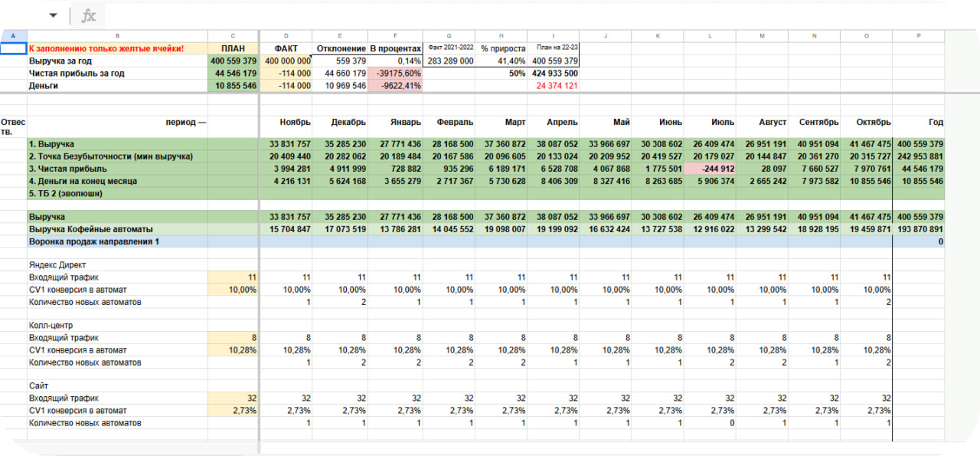
Task: Click the Факт 2021-2022 header cell
Action: pos(448,48)
